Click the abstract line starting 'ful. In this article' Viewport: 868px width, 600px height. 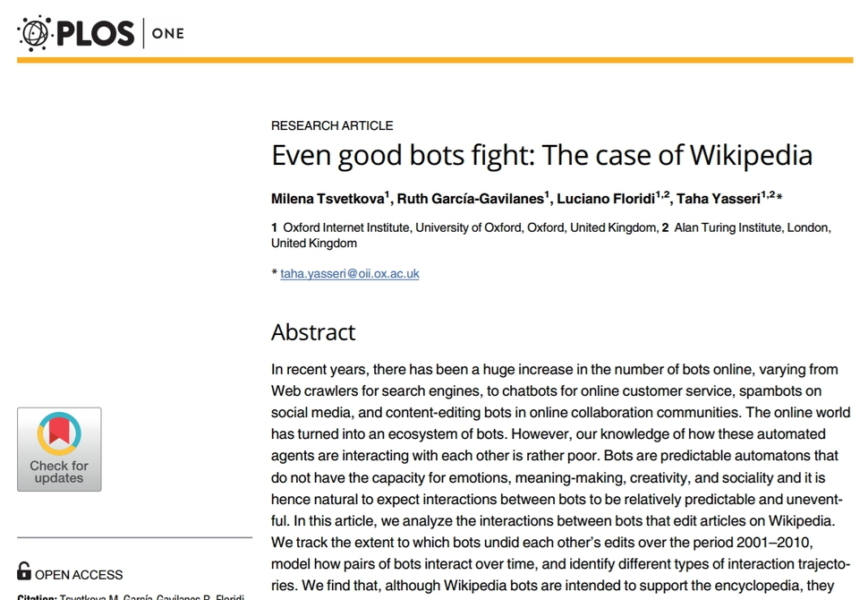click(x=553, y=521)
